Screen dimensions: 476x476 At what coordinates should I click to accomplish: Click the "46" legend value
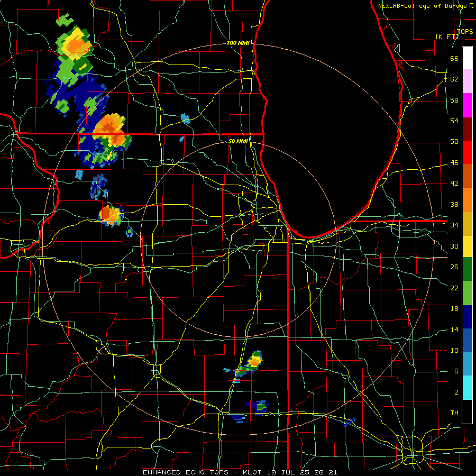[454, 163]
